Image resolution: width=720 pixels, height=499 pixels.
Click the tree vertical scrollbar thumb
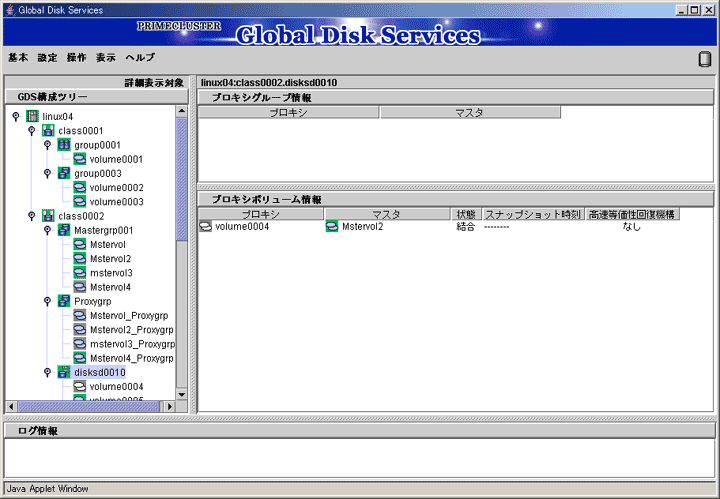[181, 179]
